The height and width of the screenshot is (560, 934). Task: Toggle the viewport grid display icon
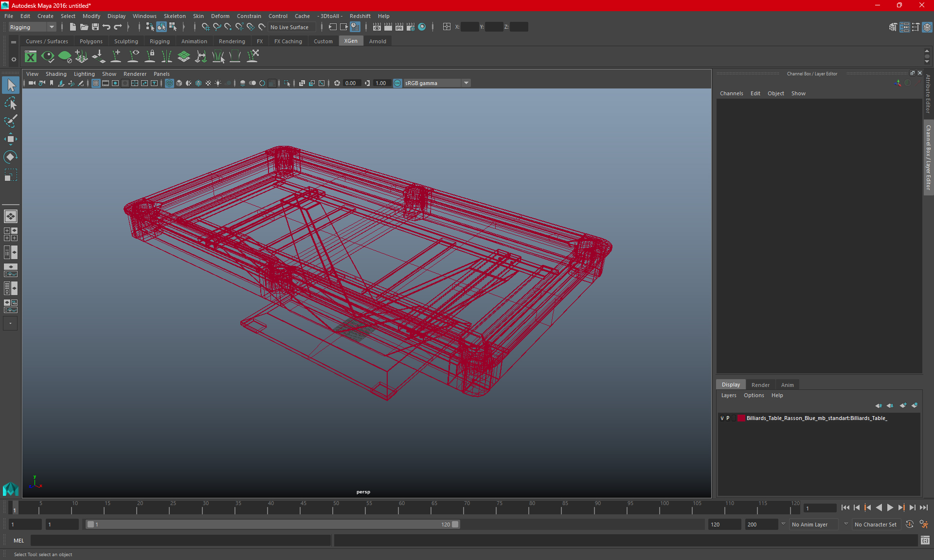(96, 83)
